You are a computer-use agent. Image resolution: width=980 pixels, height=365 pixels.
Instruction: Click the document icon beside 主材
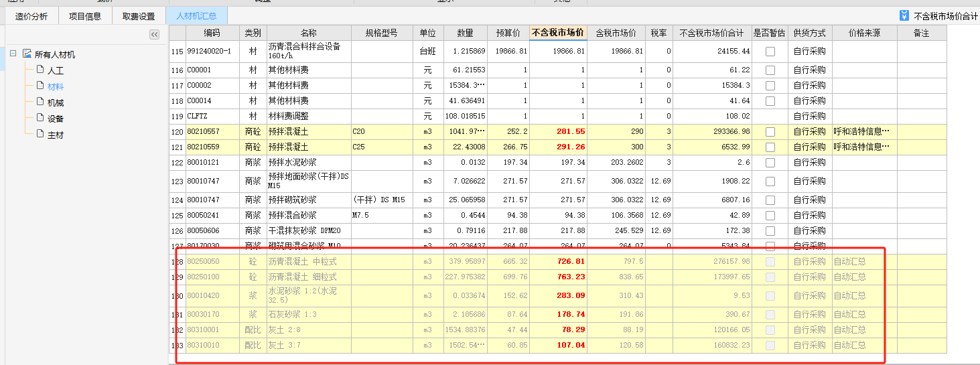40,135
